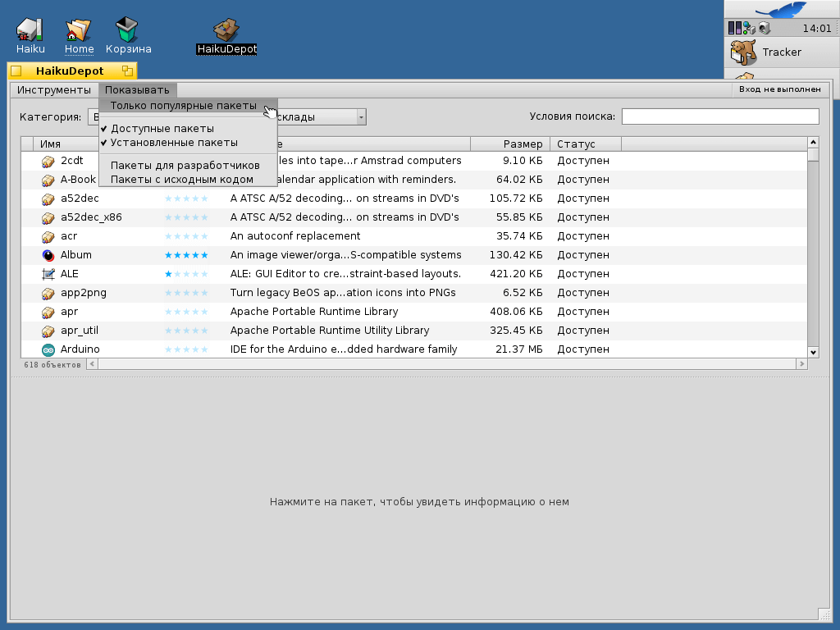The image size is (840, 630).
Task: Click the Album five-star rating
Action: [186, 255]
